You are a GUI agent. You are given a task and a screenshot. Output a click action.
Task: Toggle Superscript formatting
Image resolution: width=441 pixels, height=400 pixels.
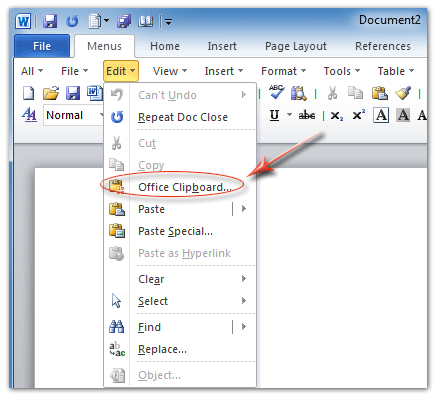click(x=359, y=115)
